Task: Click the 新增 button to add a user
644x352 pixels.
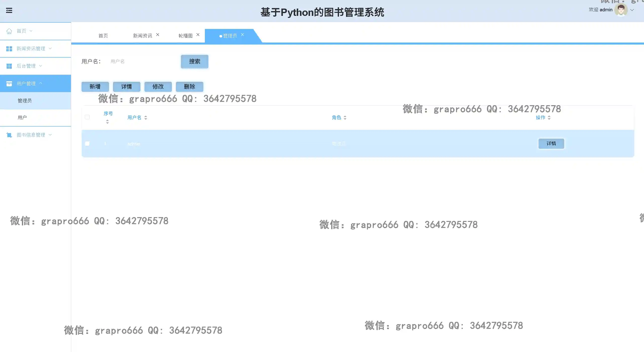Action: pyautogui.click(x=95, y=87)
